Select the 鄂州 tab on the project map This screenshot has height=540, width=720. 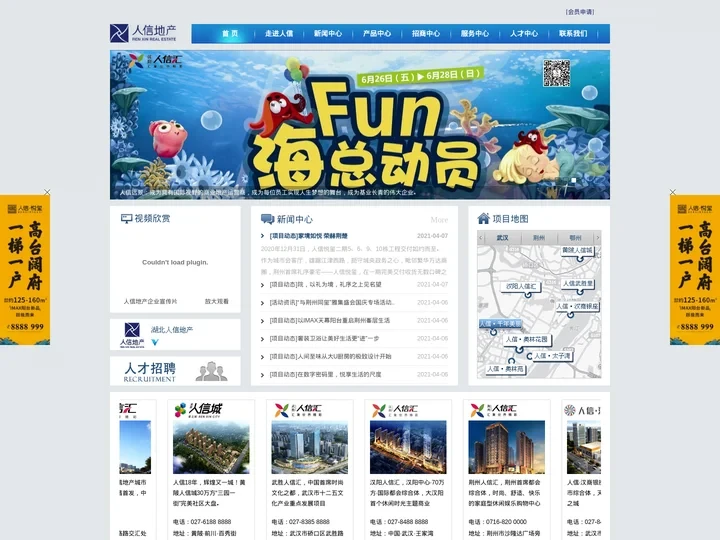[x=575, y=238]
